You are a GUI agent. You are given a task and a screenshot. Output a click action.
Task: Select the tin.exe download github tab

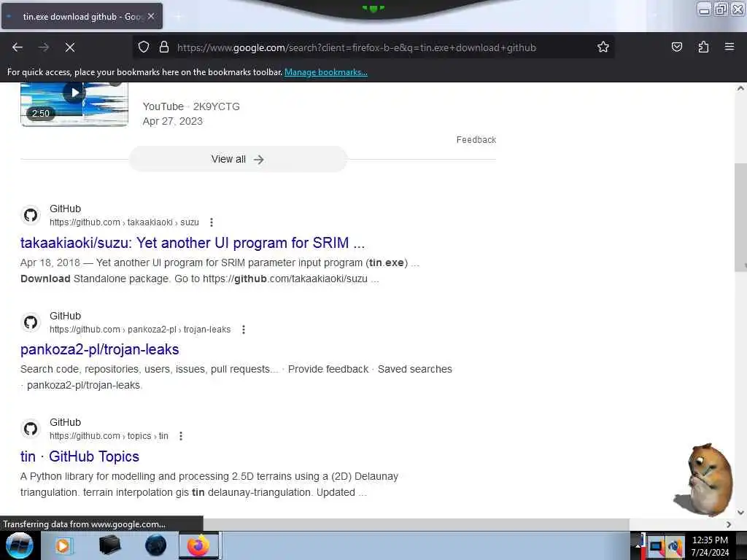pyautogui.click(x=82, y=16)
